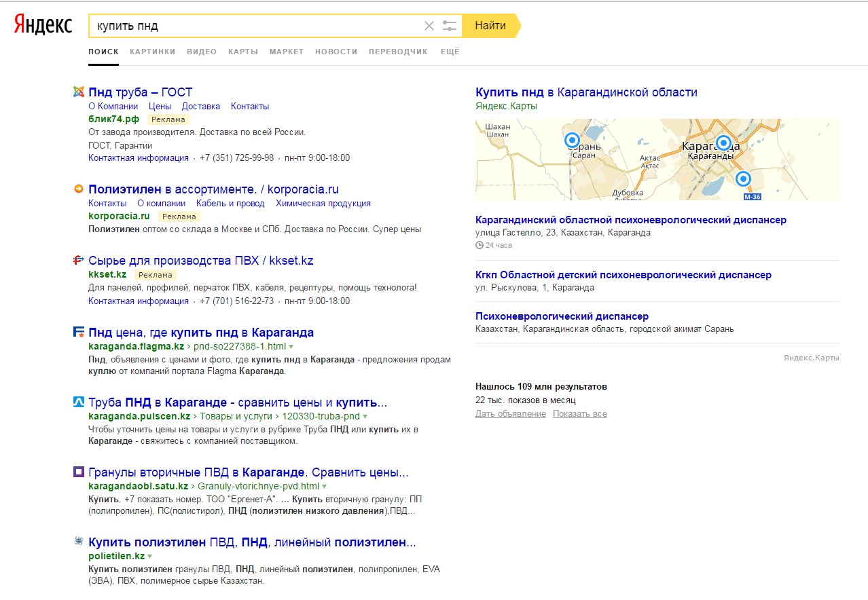Open the Karaganda map thumbnail

pos(656,160)
